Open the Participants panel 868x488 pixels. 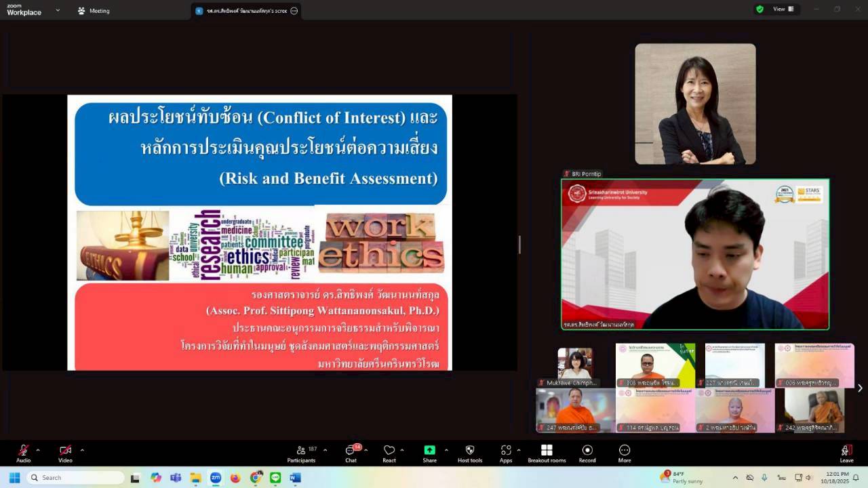(x=301, y=451)
